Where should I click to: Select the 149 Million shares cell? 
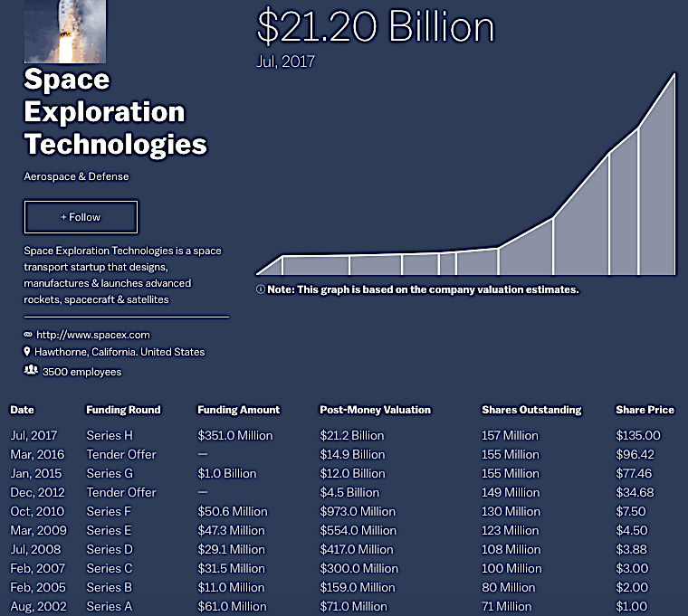point(511,492)
